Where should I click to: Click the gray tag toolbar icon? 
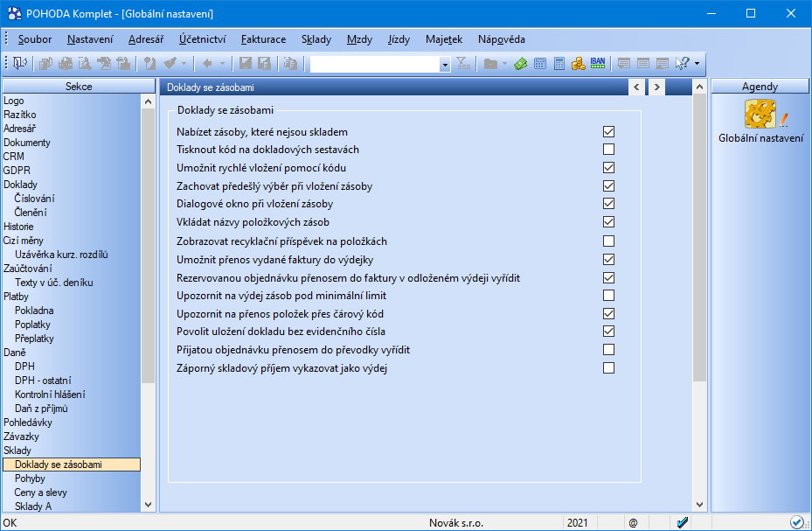pos(150,64)
